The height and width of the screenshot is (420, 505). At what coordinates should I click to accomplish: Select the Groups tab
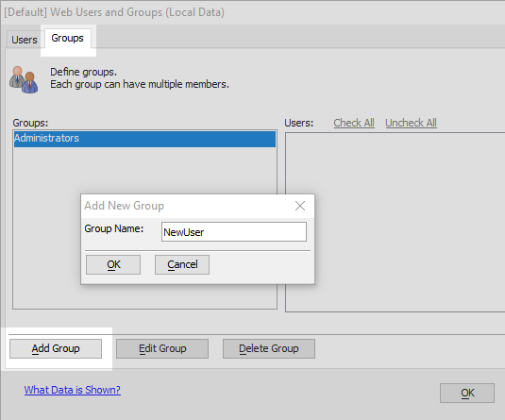point(68,38)
